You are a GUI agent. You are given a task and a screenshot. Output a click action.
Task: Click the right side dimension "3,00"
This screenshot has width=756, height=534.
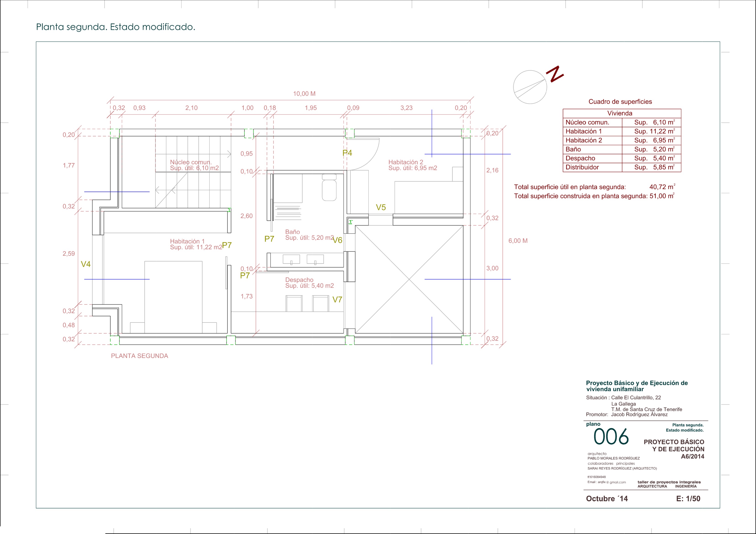492,268
